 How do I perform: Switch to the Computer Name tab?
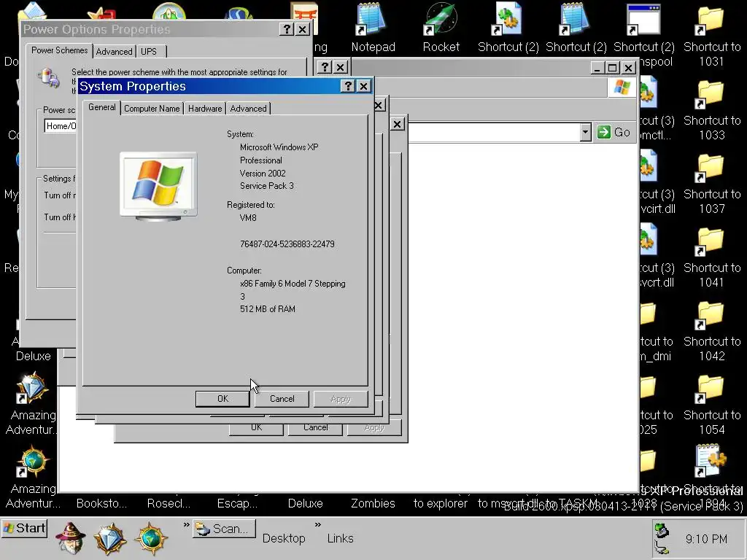point(152,109)
